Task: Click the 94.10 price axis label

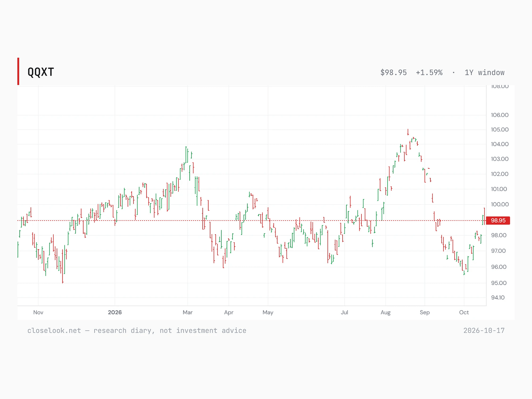Action: [498, 297]
